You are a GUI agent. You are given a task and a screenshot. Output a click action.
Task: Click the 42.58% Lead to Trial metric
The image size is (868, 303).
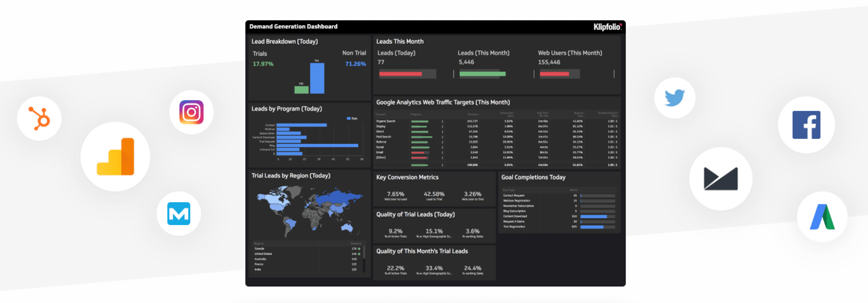pyautogui.click(x=434, y=195)
